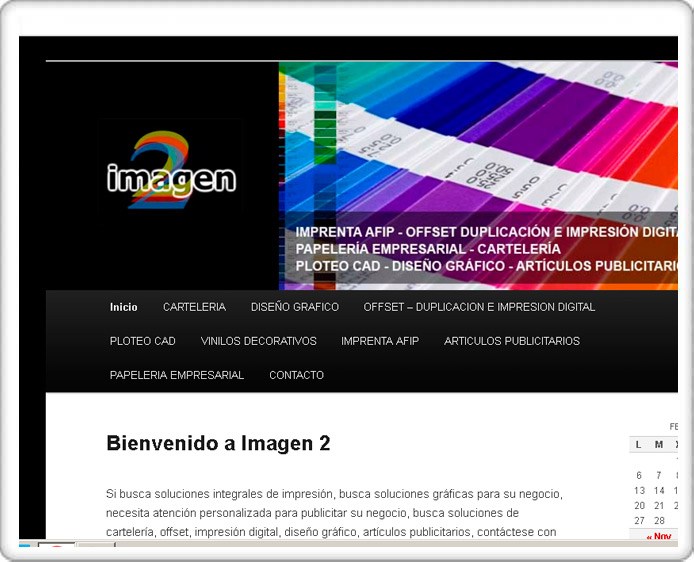Image resolution: width=694 pixels, height=562 pixels.
Task: Click day 13 on the calendar
Action: pos(639,491)
